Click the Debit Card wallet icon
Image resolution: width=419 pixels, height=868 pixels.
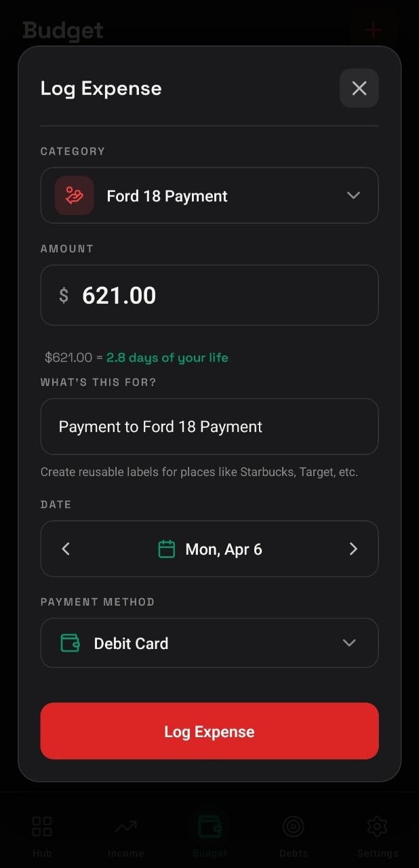68,643
